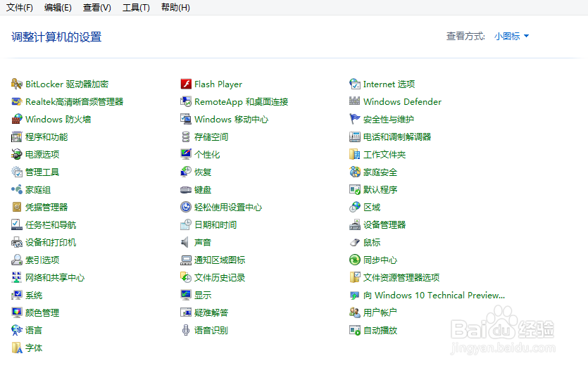Click the 显示 link
The image size is (588, 368).
click(203, 296)
